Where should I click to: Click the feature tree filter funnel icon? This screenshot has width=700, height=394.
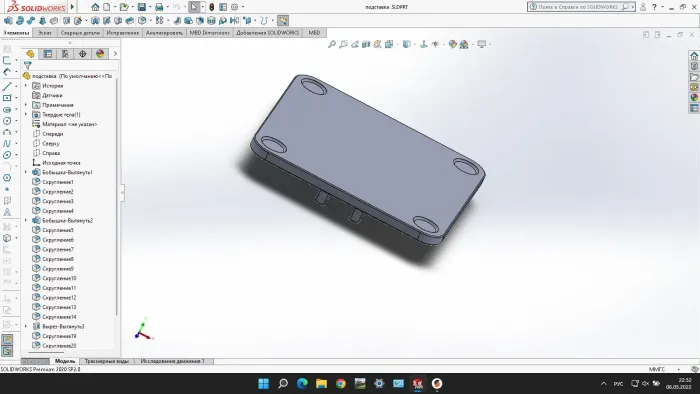(28, 66)
